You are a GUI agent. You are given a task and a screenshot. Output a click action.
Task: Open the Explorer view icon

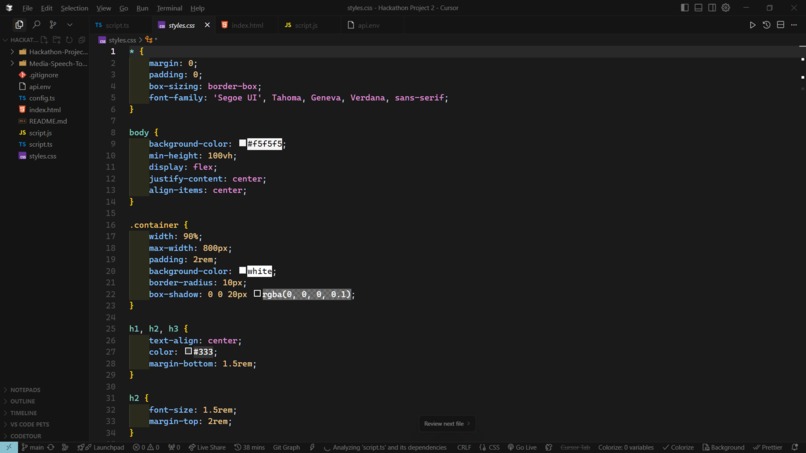pyautogui.click(x=19, y=25)
